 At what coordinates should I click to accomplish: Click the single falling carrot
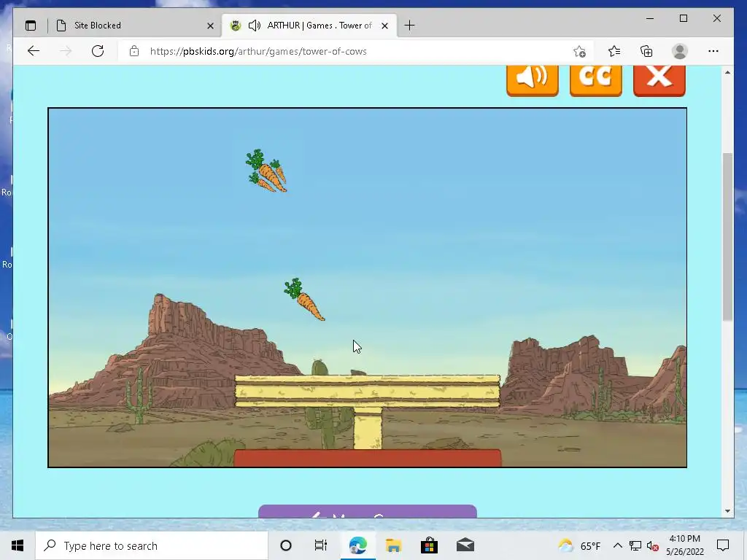(x=304, y=299)
